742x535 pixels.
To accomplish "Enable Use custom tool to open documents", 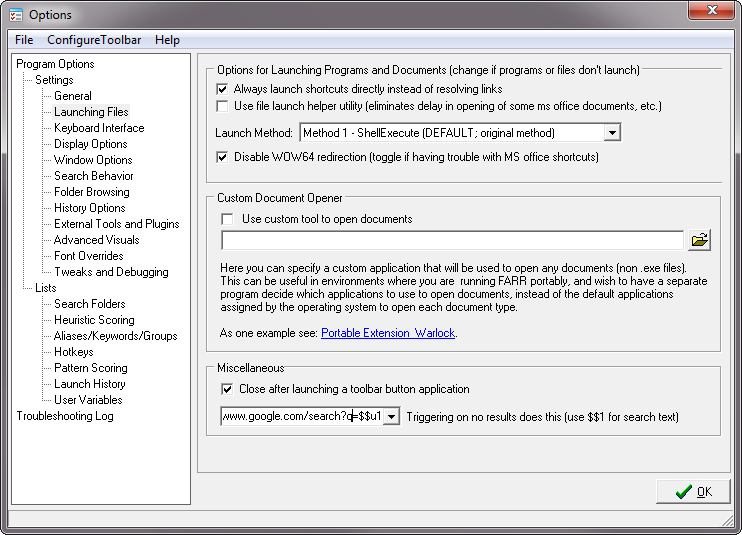I will (228, 219).
